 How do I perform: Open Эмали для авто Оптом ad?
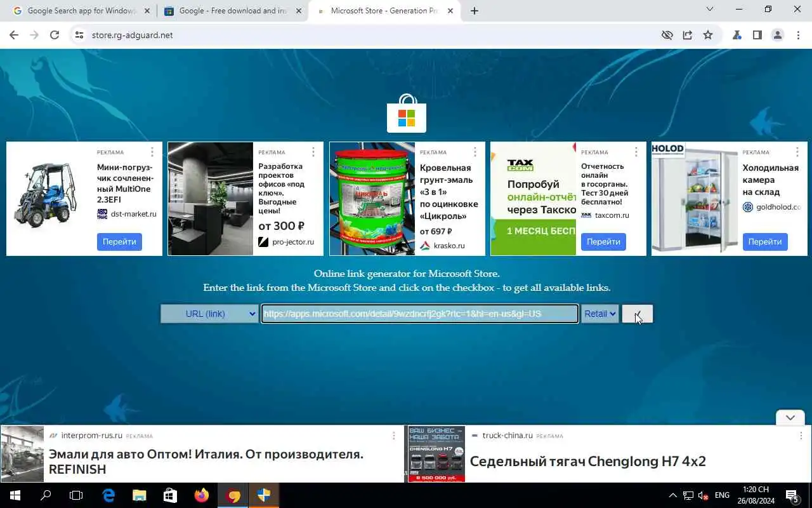click(x=206, y=462)
